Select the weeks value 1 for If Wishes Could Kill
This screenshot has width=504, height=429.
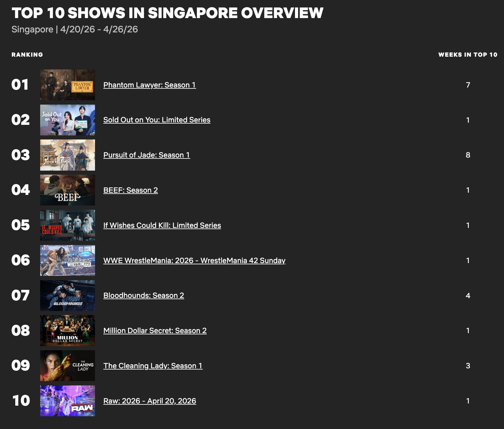[x=468, y=225]
